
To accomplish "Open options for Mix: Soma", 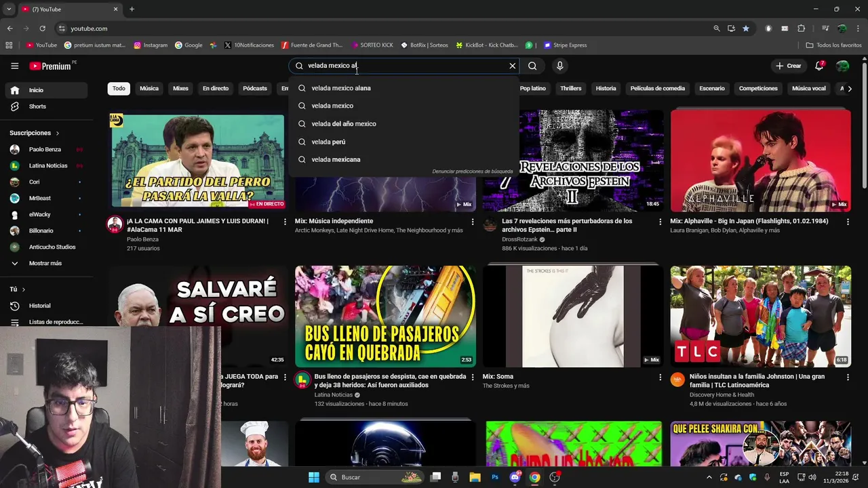I will point(660,377).
